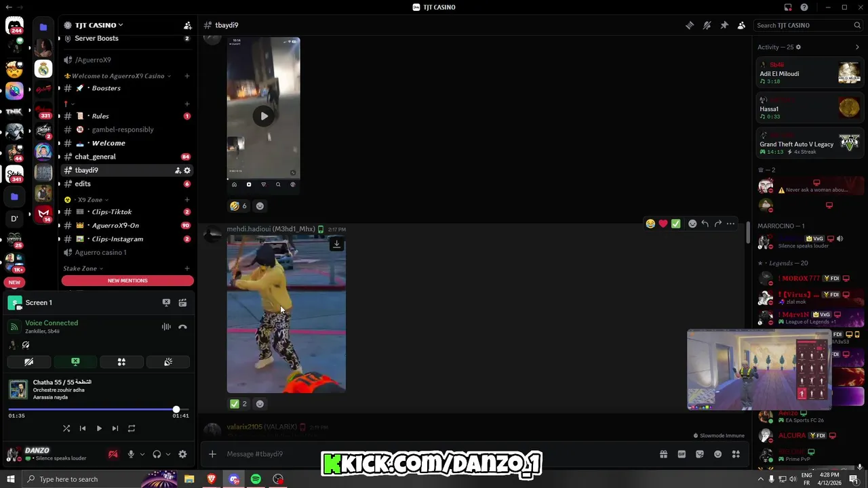Click the checkmark 2 reaction counter
The width and height of the screenshot is (868, 488).
238,404
